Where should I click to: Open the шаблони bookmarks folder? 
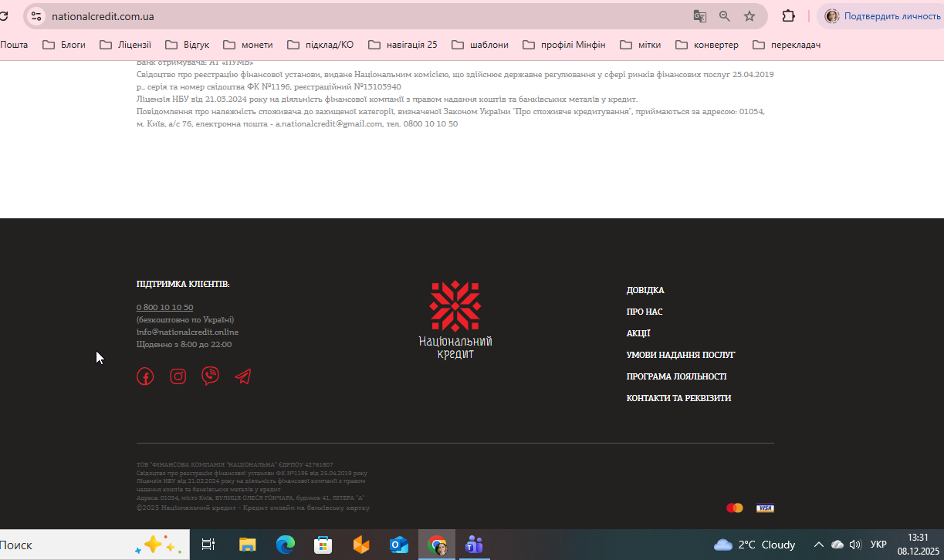(480, 45)
